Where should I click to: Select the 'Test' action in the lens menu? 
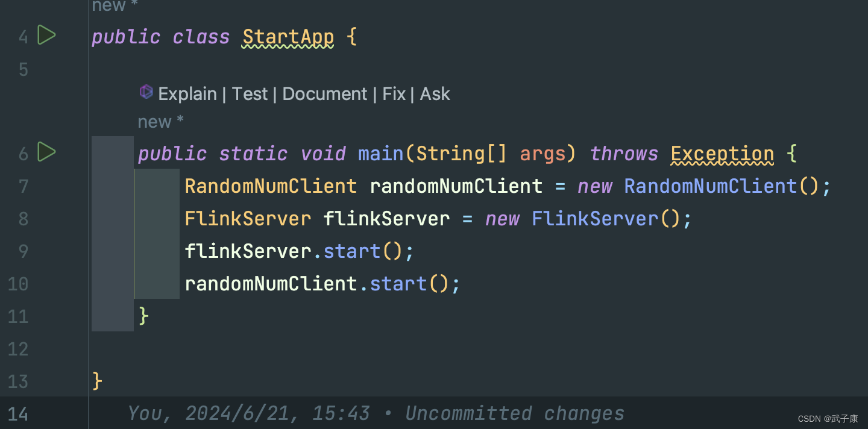250,93
